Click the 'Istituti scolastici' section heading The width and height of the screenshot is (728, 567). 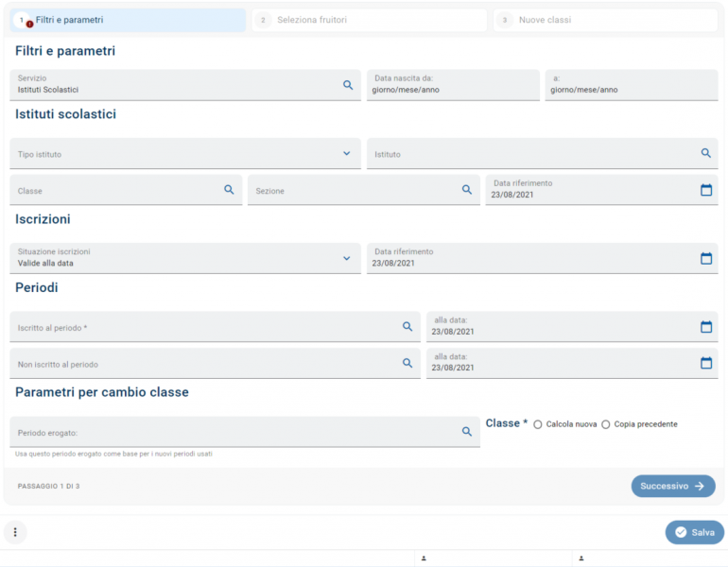[65, 114]
